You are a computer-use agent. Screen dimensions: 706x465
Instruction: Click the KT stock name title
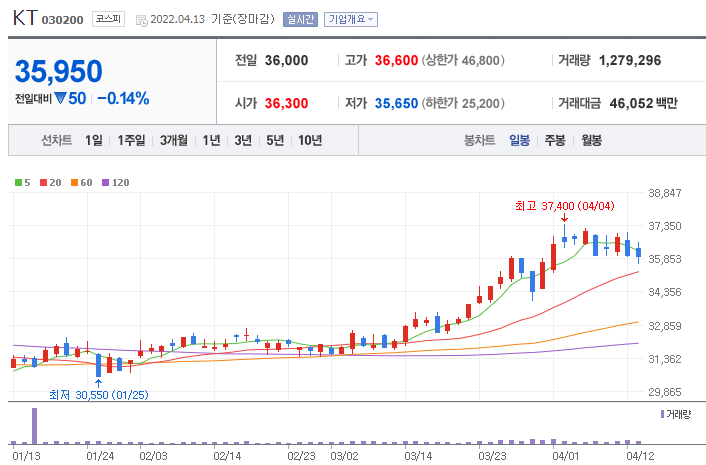click(x=25, y=18)
